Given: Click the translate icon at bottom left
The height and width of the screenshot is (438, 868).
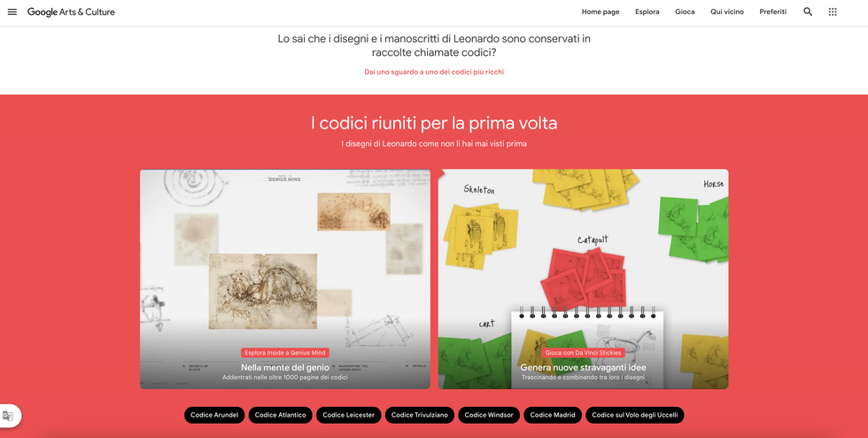Looking at the screenshot, I should point(8,416).
